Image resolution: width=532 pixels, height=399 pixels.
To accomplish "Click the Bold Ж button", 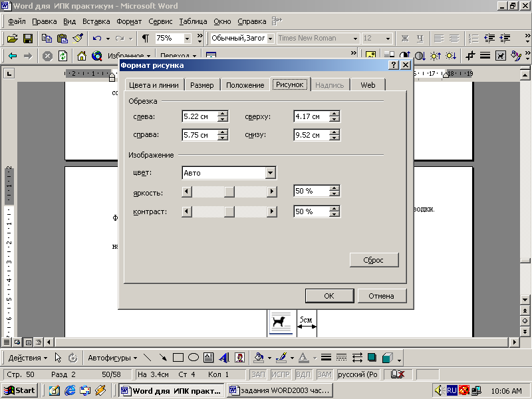I will [405, 39].
